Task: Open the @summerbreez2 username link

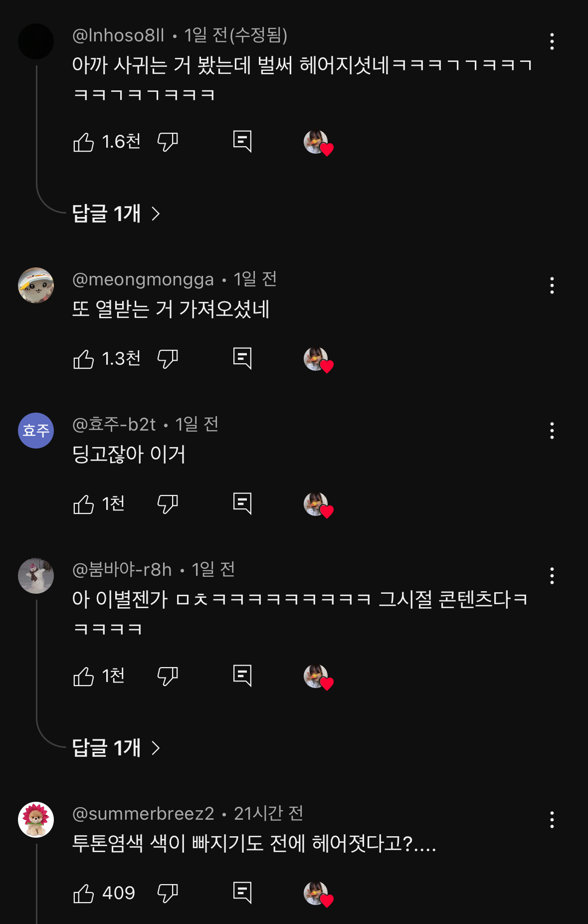Action: [143, 814]
